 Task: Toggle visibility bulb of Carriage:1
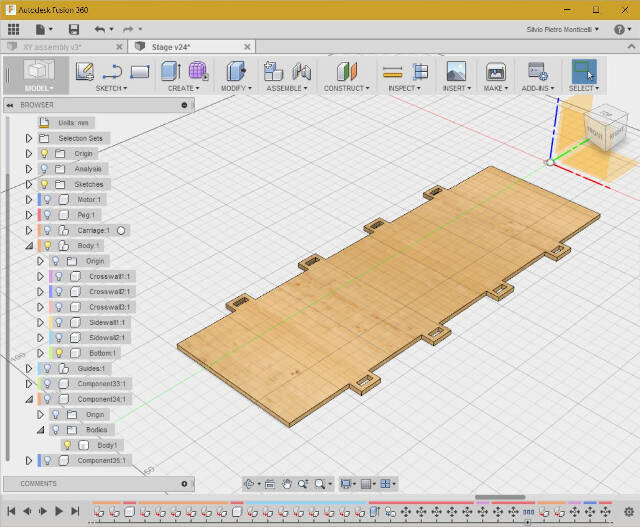48,231
